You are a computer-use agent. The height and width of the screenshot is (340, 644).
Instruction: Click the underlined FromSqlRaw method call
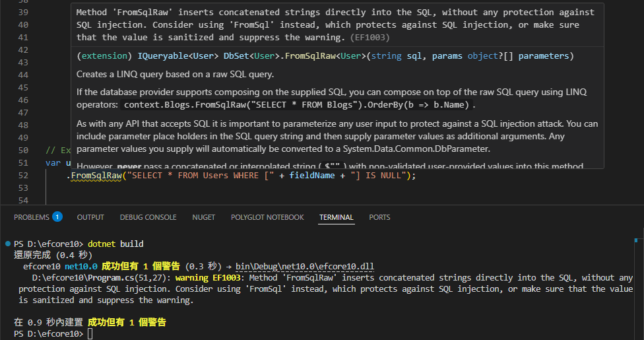point(94,176)
